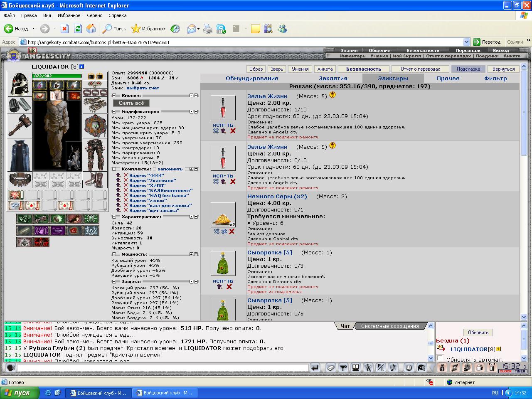Delete the first Сыворотка [5] with red X
The width and height of the screenshot is (532, 399).
(229, 287)
